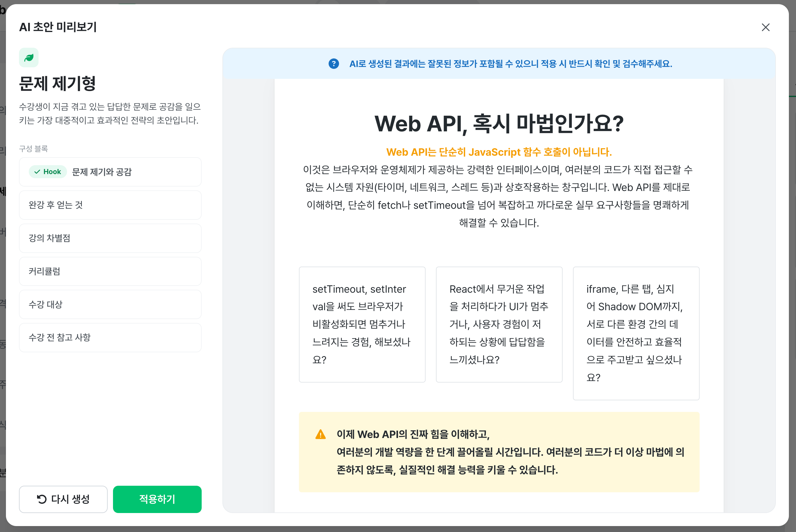Click the React 무거운 작업 question card

click(x=499, y=324)
